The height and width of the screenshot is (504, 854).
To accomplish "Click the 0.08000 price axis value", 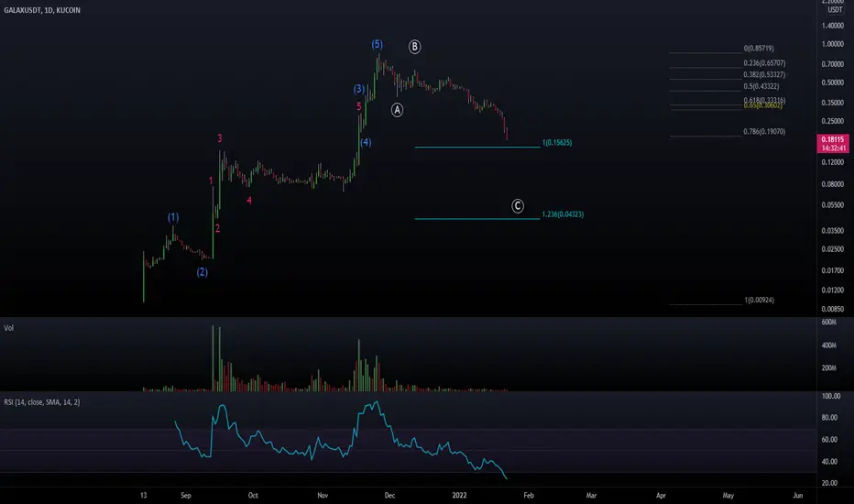I will point(832,184).
